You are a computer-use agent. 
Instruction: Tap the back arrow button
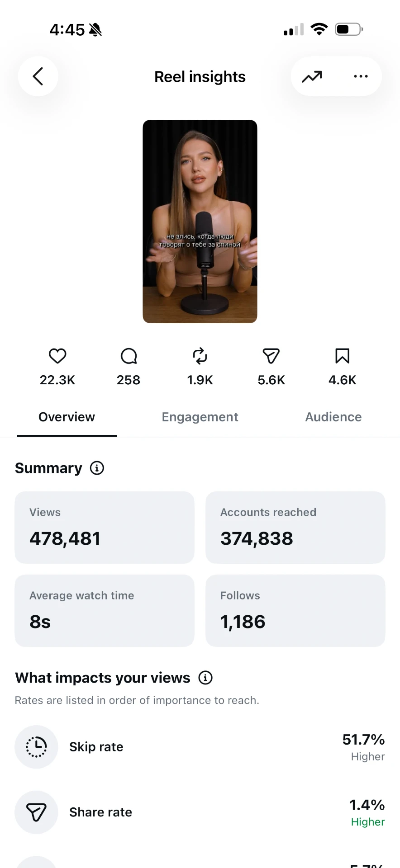38,76
